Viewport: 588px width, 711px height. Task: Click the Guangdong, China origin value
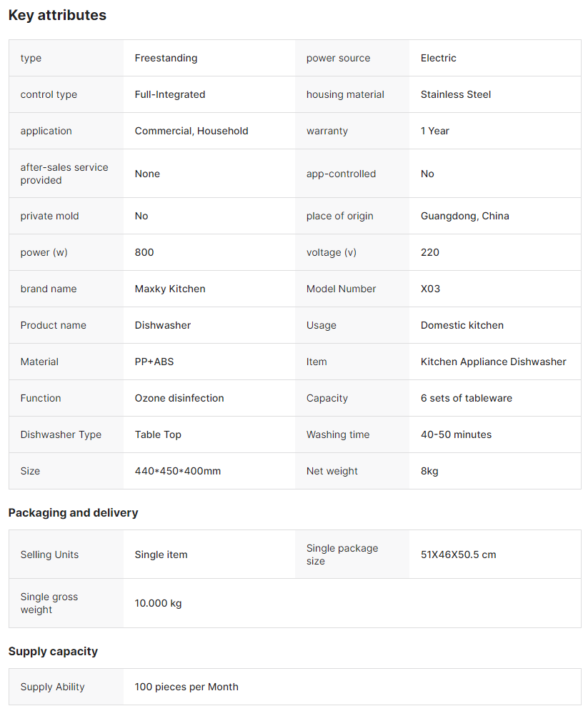point(465,216)
